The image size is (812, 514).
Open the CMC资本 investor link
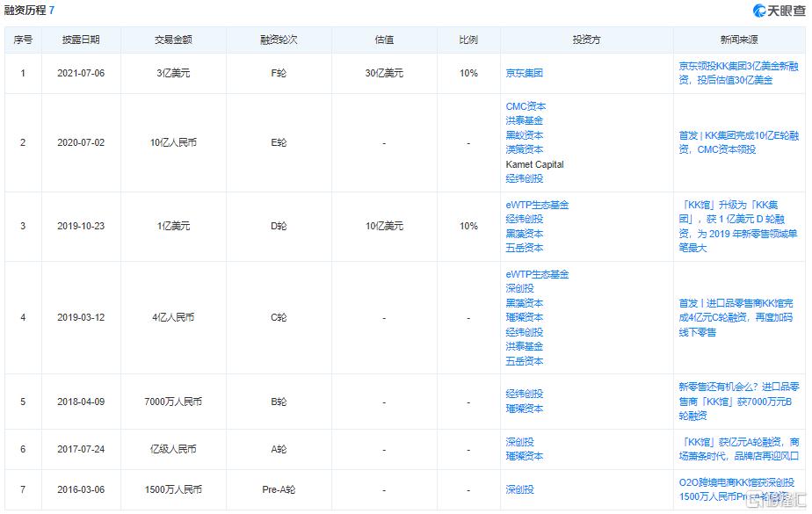coord(526,106)
